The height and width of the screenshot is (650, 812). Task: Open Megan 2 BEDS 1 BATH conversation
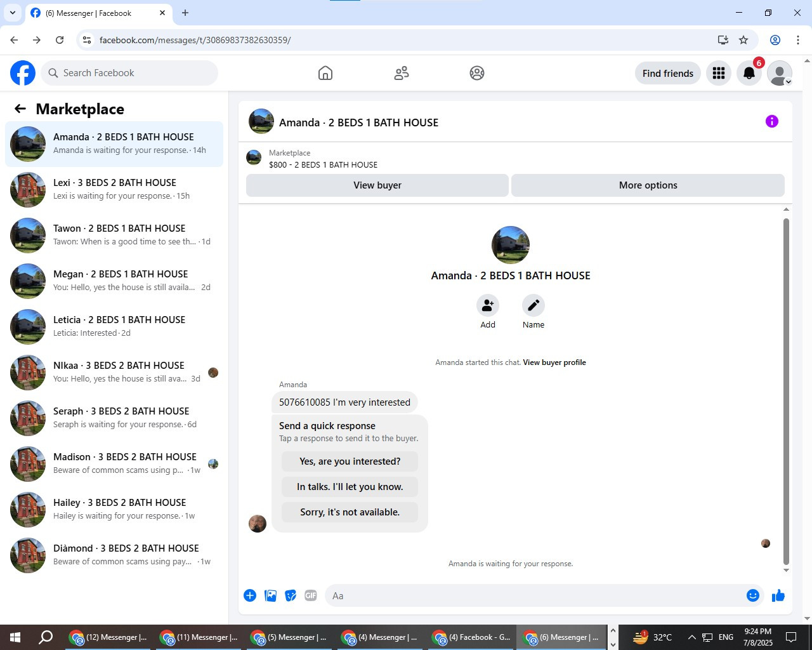[114, 281]
